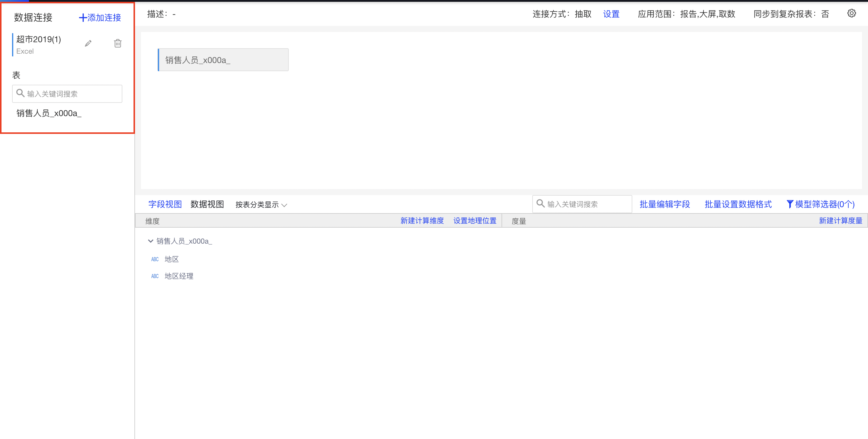Click the trash icon to delete 超市2019(1)
Viewport: 868px width, 439px height.
117,43
